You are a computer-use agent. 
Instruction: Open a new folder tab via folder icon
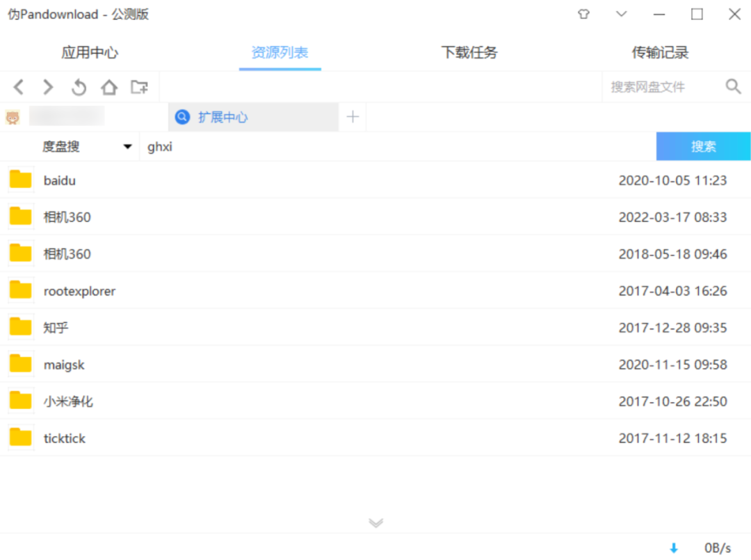point(139,87)
